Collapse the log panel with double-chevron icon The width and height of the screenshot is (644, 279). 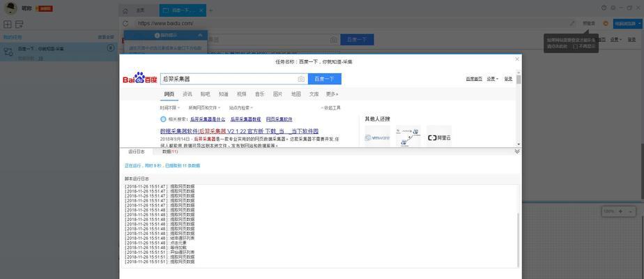[x=517, y=151]
